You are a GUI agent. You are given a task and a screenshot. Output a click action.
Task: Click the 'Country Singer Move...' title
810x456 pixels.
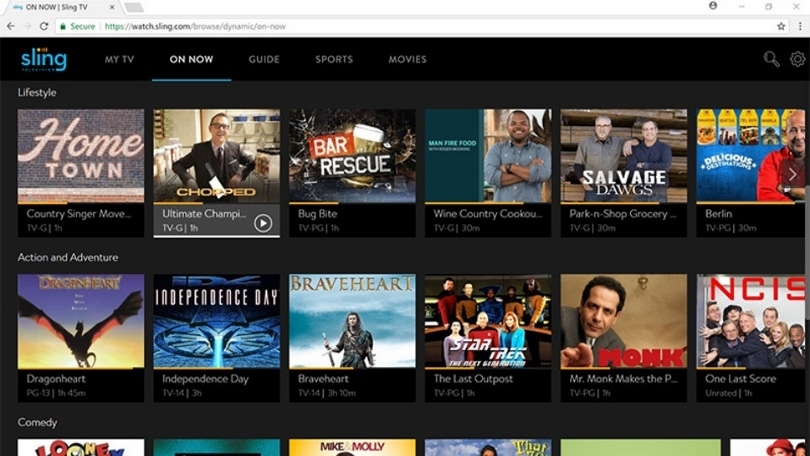[79, 213]
